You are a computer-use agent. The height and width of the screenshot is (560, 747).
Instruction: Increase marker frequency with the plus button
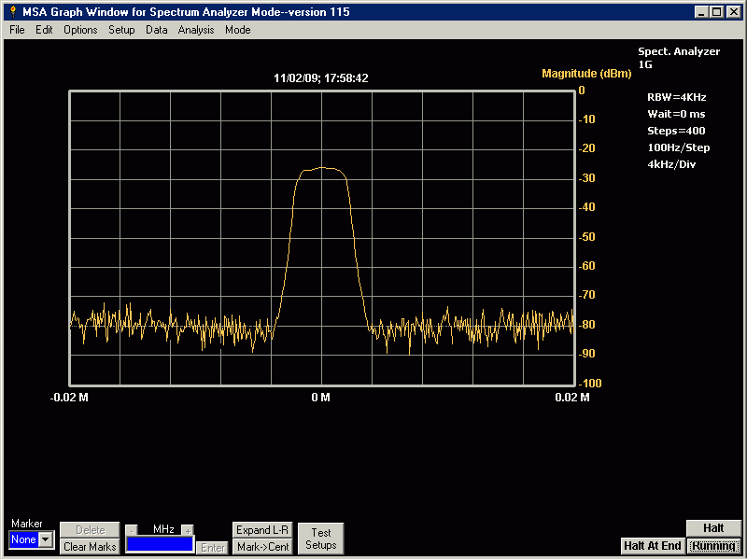coord(188,530)
